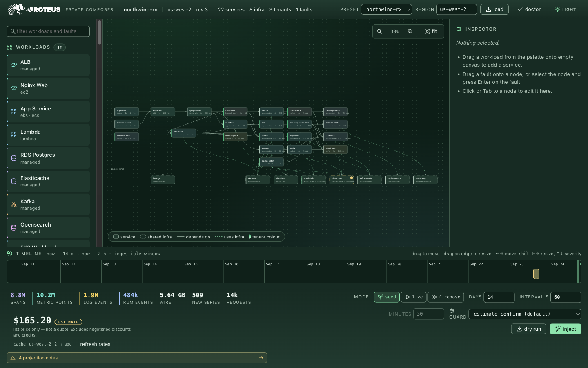Select the orders-queue node
The image size is (588, 368).
click(x=235, y=137)
